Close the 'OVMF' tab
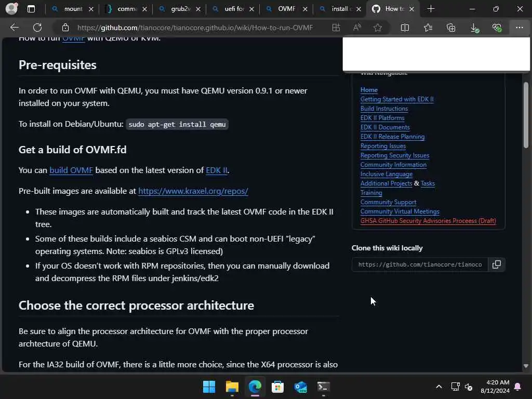This screenshot has height=399, width=532. (305, 9)
